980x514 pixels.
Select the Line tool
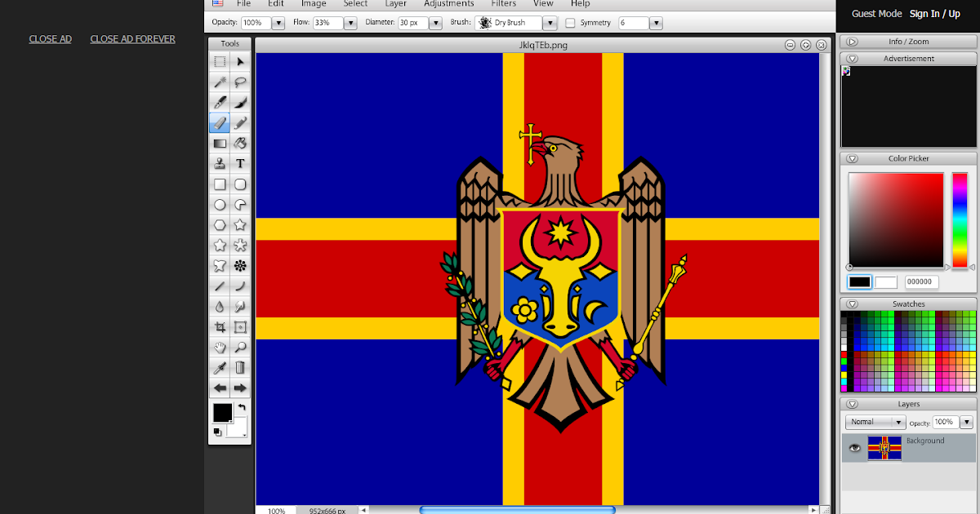[220, 286]
